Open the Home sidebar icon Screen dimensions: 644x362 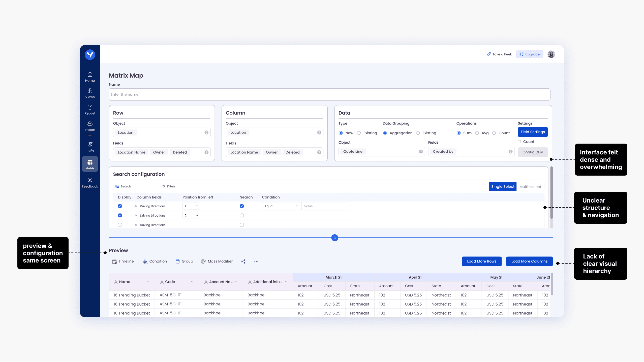click(x=90, y=75)
